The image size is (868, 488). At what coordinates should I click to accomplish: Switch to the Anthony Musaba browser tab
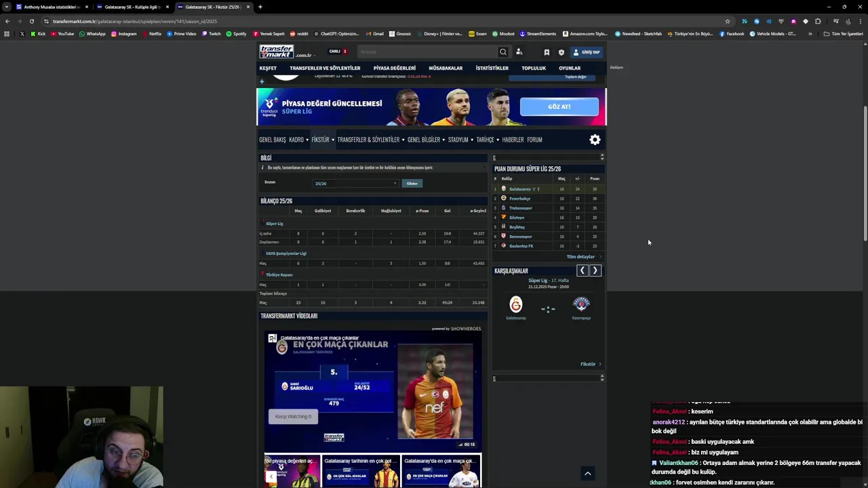[52, 7]
